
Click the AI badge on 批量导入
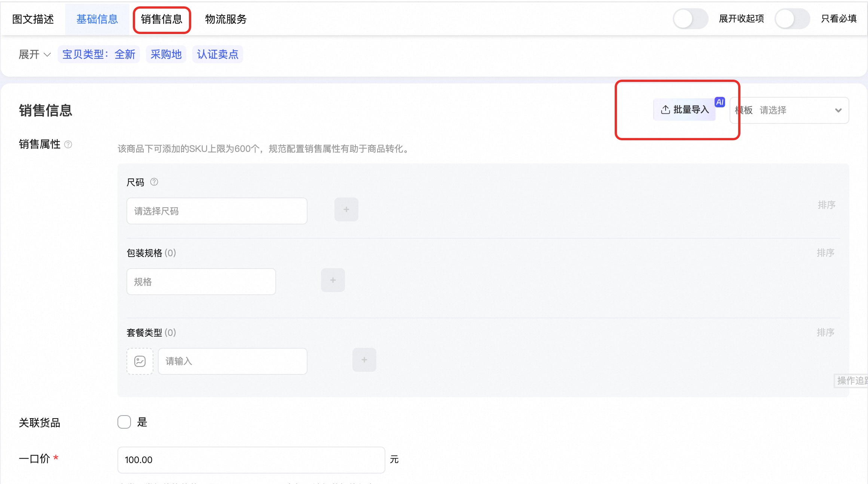(x=720, y=102)
